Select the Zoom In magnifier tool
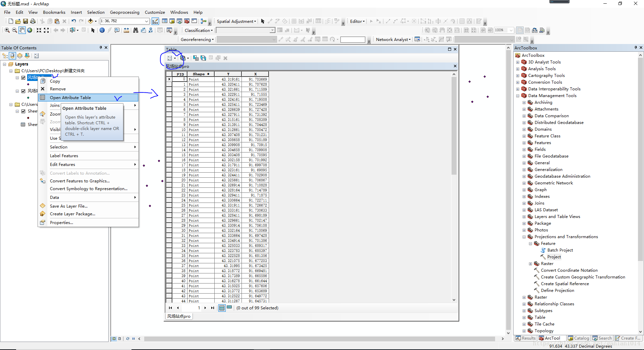The image size is (644, 350). click(x=7, y=30)
